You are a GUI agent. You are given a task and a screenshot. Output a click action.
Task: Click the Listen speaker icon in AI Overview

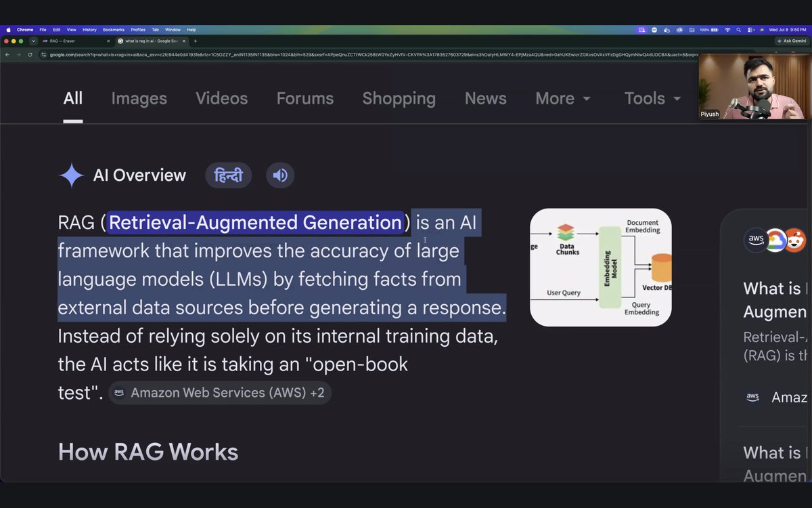click(x=280, y=176)
